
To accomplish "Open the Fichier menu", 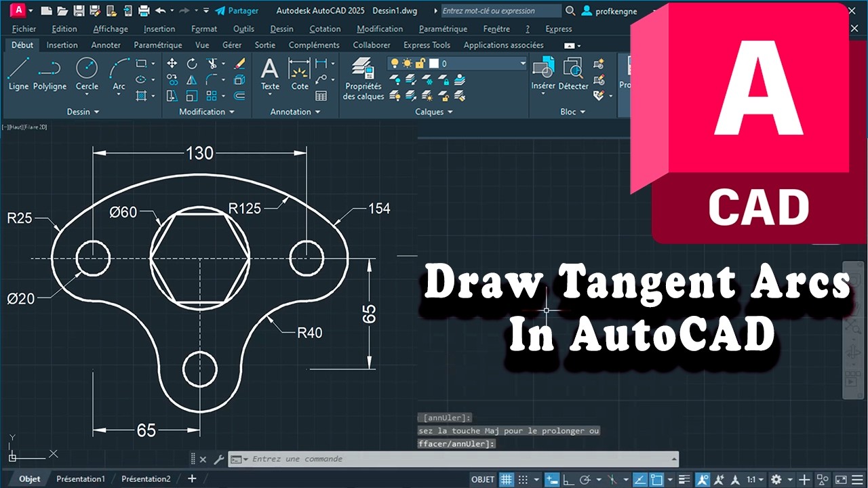I will 24,29.
